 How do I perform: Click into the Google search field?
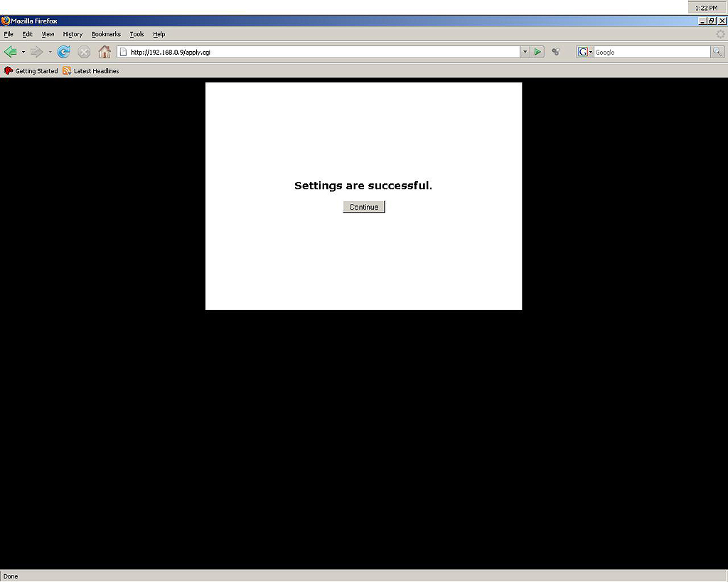tap(651, 52)
